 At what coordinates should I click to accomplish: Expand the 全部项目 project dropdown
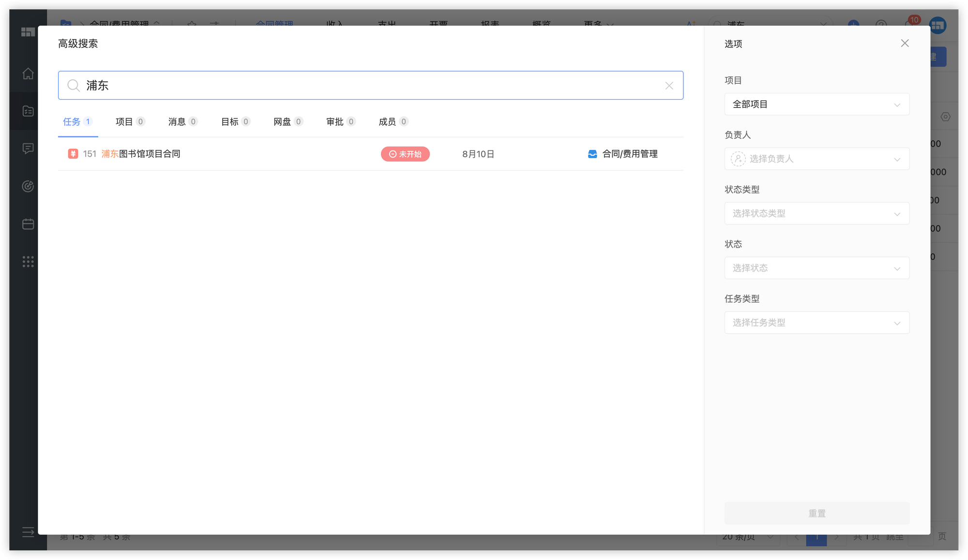pos(817,104)
